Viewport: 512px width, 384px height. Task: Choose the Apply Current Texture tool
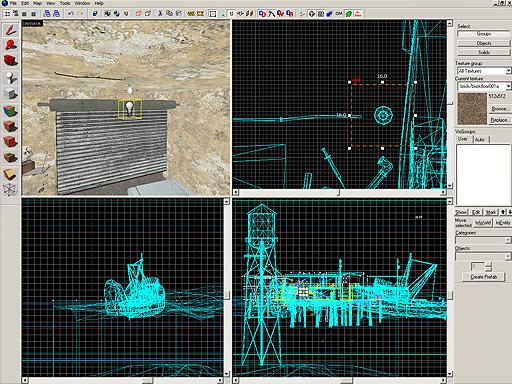(x=10, y=126)
